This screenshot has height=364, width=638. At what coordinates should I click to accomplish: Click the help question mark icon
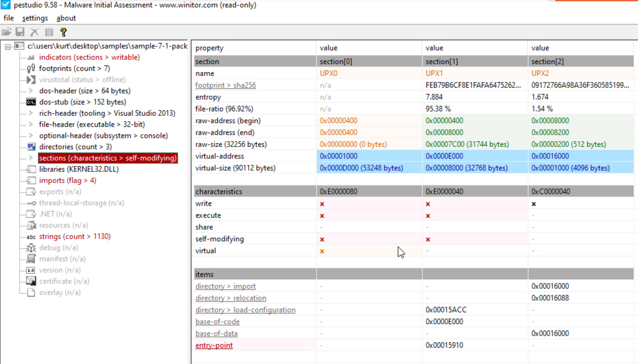(63, 31)
